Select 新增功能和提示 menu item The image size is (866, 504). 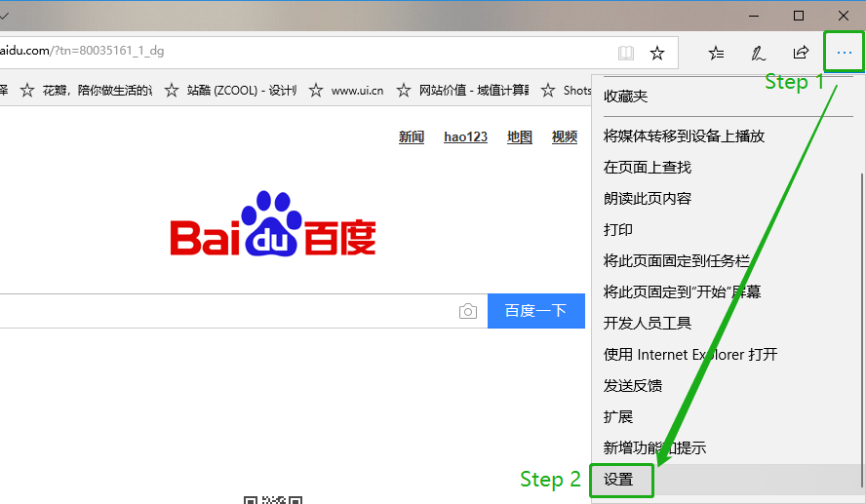pyautogui.click(x=726, y=447)
